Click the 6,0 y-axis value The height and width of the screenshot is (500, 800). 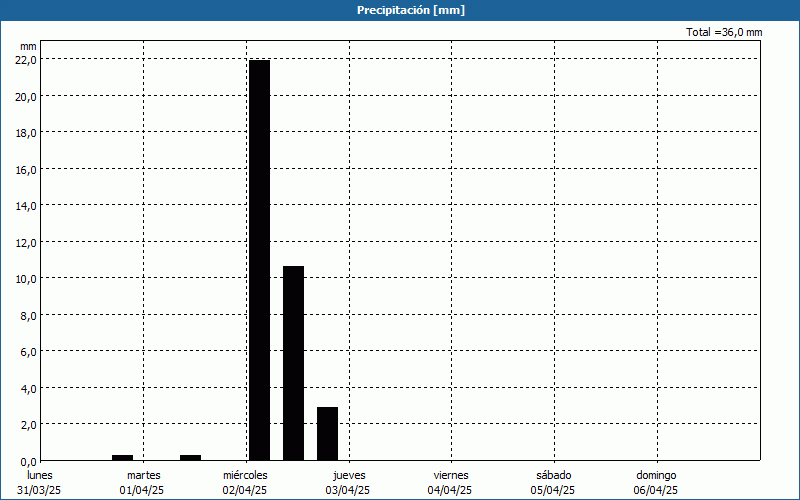[29, 352]
